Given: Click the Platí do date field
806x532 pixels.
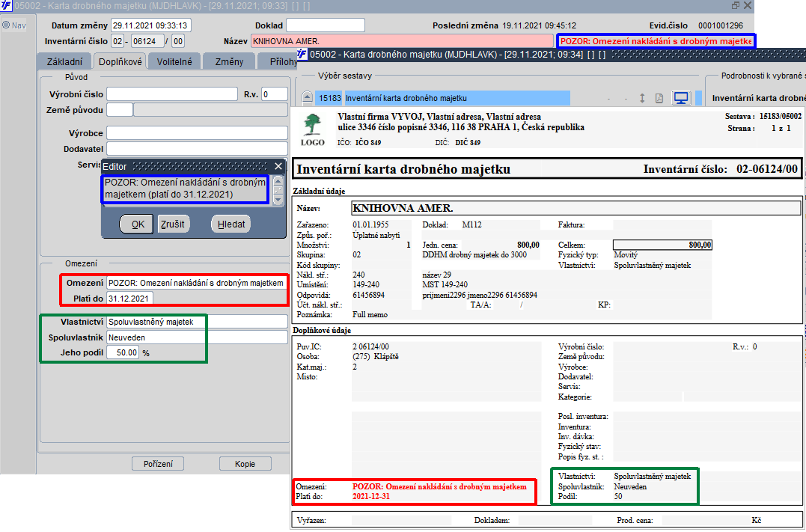Looking at the screenshot, I should (129, 298).
